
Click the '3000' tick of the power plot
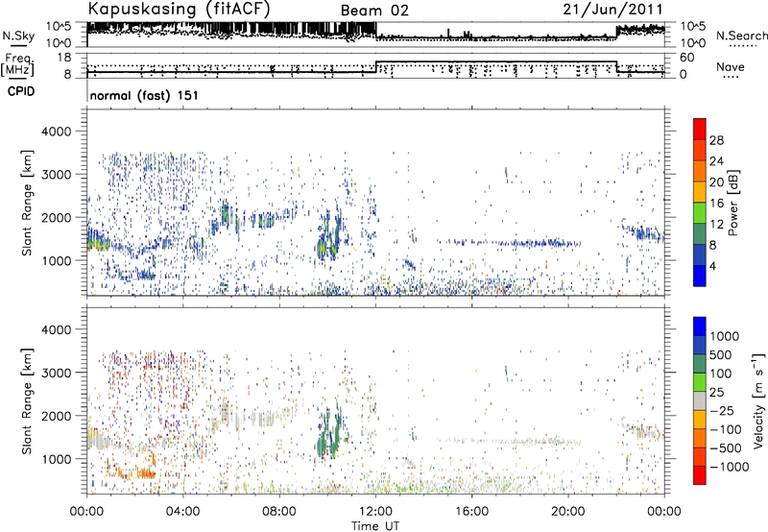[56, 175]
